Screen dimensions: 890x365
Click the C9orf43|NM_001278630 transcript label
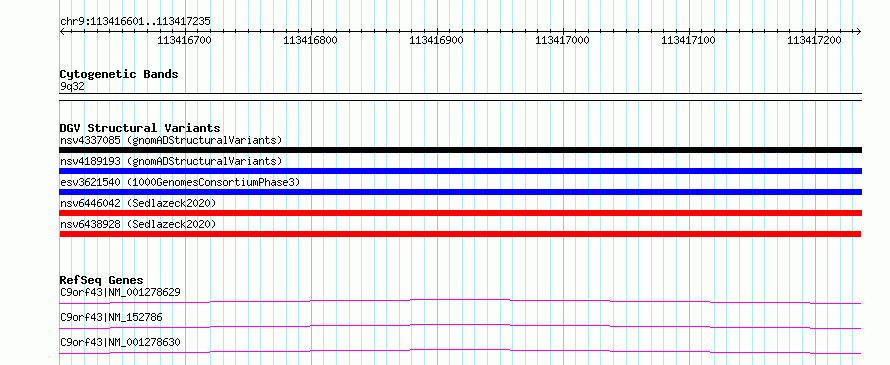click(x=120, y=342)
